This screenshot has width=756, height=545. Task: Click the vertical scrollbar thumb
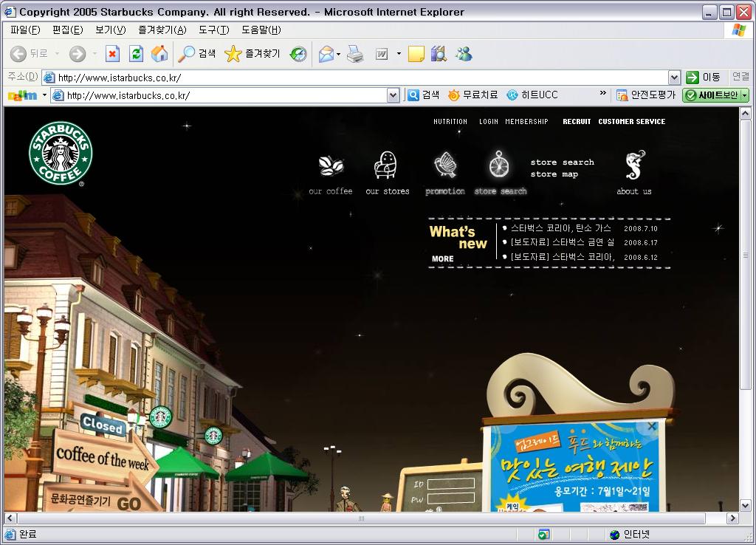point(745,255)
